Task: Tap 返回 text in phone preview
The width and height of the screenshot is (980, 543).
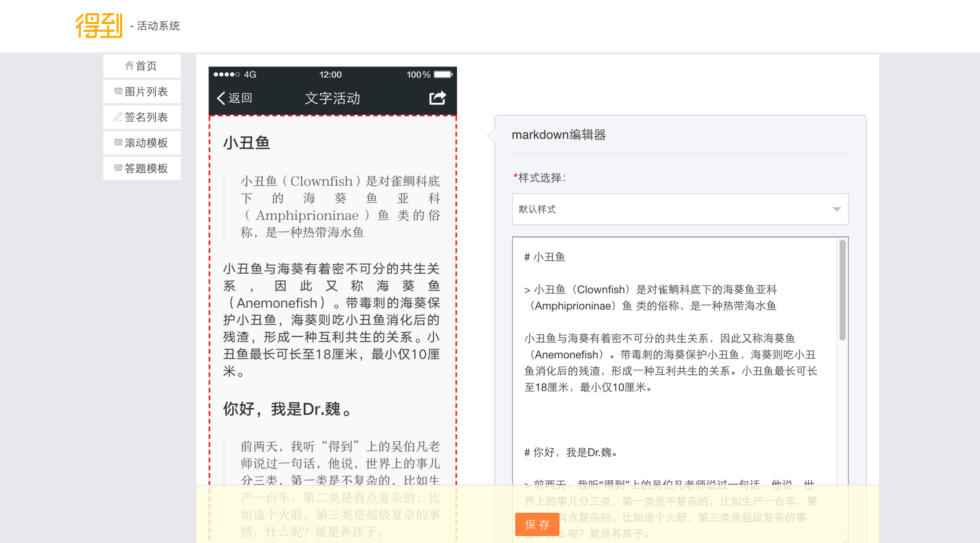Action: point(240,98)
